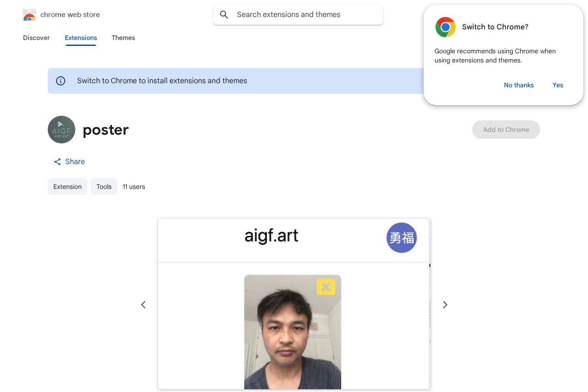Click the Add to Chrome button
The width and height of the screenshot is (588, 392).
pyautogui.click(x=506, y=130)
